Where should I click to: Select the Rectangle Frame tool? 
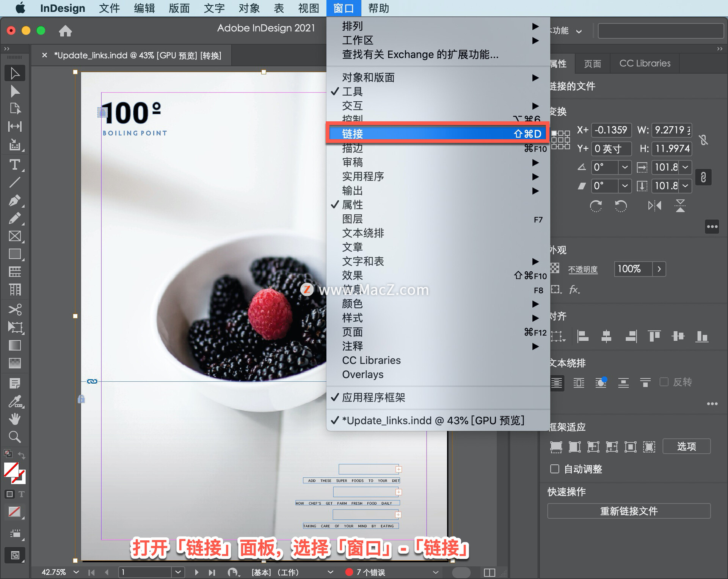pos(15,236)
